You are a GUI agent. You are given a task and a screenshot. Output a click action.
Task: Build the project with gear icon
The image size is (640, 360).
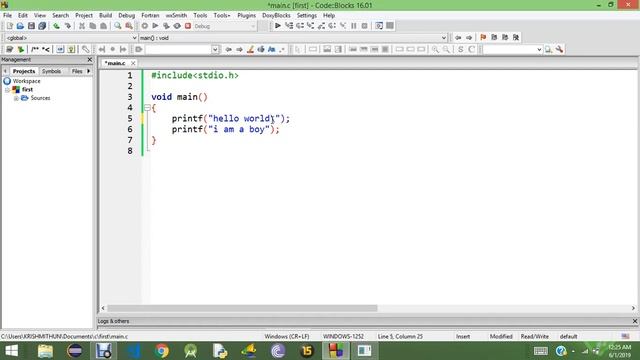pyautogui.click(x=144, y=26)
